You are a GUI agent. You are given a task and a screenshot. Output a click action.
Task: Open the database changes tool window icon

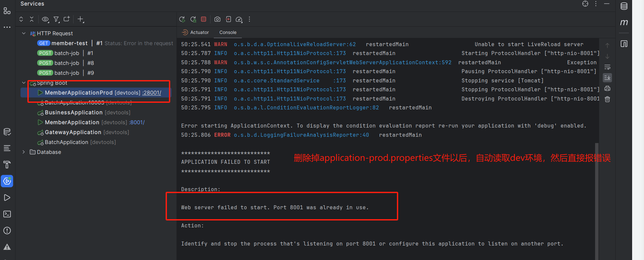pyautogui.click(x=7, y=132)
